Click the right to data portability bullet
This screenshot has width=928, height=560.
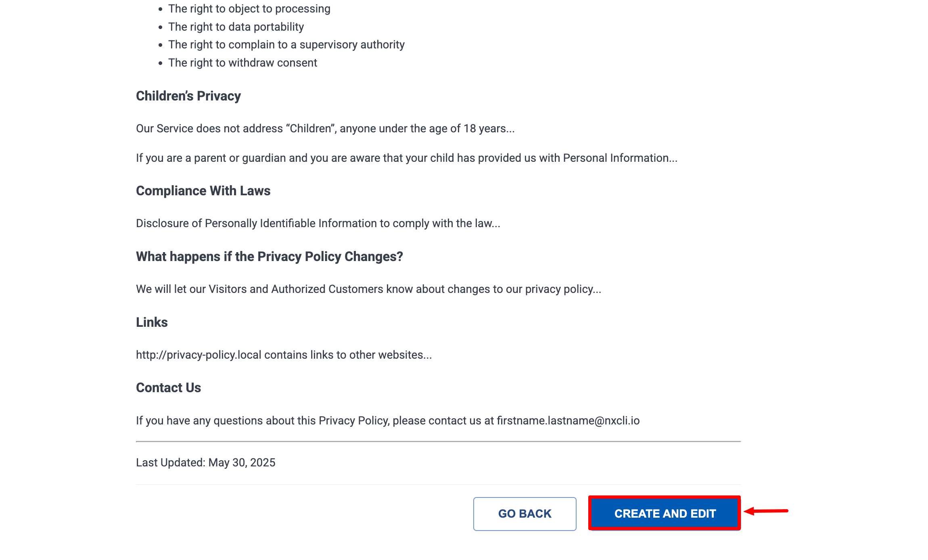point(236,27)
